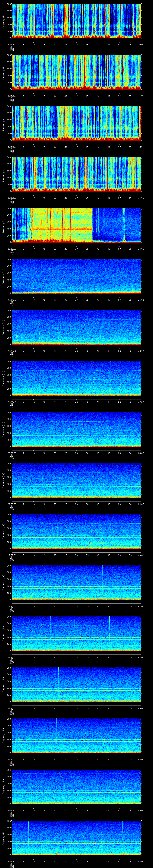153x868 pixels.
Task: Click the spectrogram starting at 22:42:00
Action: pyautogui.click(x=76, y=685)
